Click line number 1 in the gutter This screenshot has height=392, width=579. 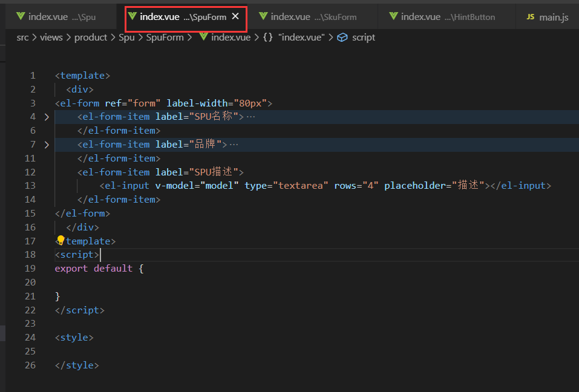coord(33,76)
